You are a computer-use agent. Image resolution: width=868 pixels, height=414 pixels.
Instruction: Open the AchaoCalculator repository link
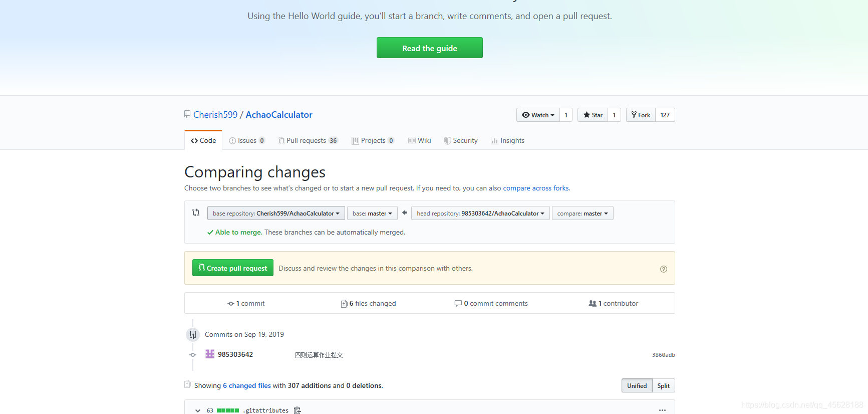pyautogui.click(x=279, y=115)
